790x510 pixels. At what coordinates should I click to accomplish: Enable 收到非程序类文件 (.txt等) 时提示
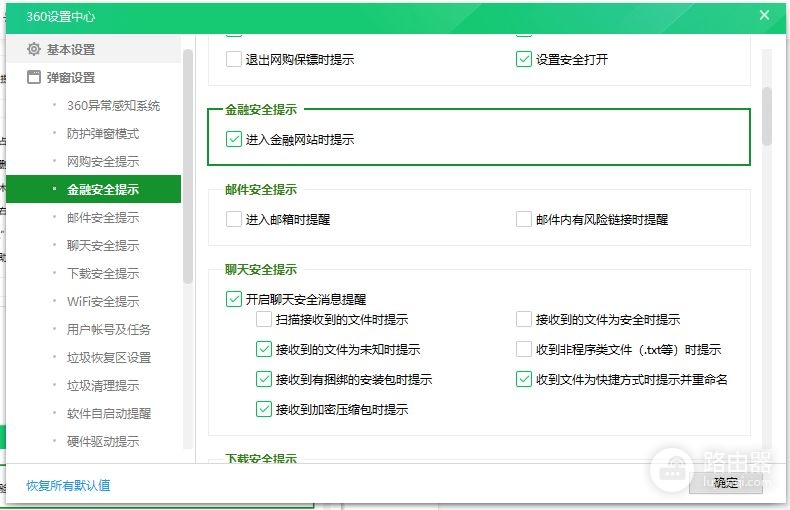click(x=524, y=349)
